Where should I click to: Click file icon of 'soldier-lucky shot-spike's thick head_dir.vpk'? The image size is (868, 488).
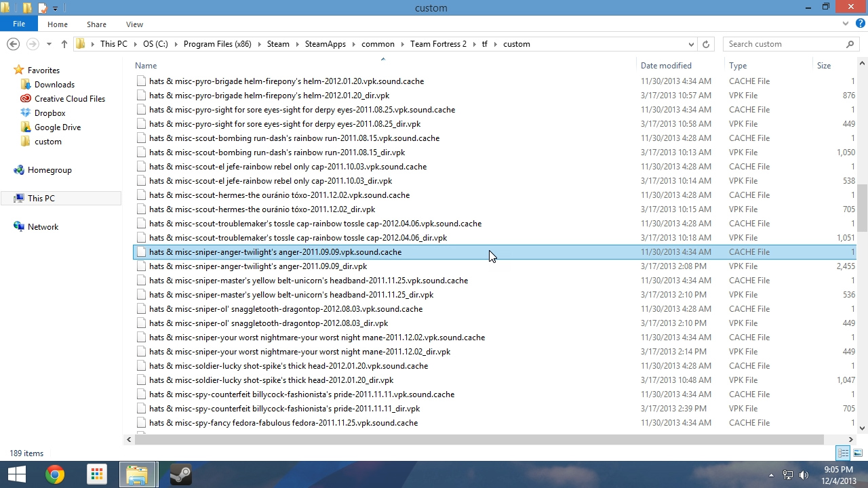pyautogui.click(x=141, y=380)
